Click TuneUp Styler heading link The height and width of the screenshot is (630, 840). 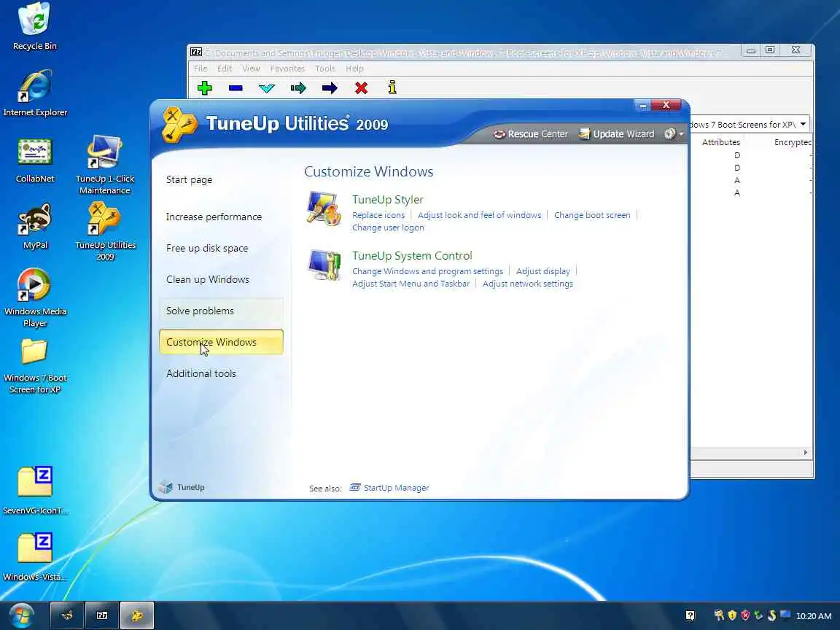click(x=387, y=199)
